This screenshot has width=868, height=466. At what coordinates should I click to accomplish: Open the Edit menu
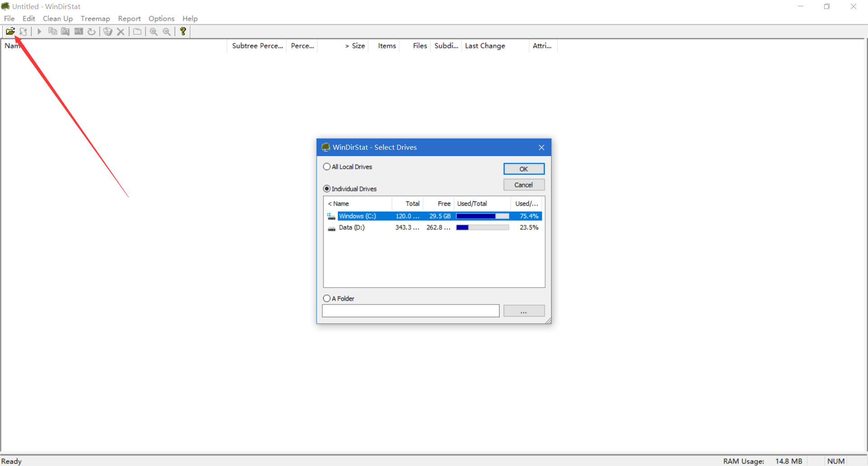(29, 19)
